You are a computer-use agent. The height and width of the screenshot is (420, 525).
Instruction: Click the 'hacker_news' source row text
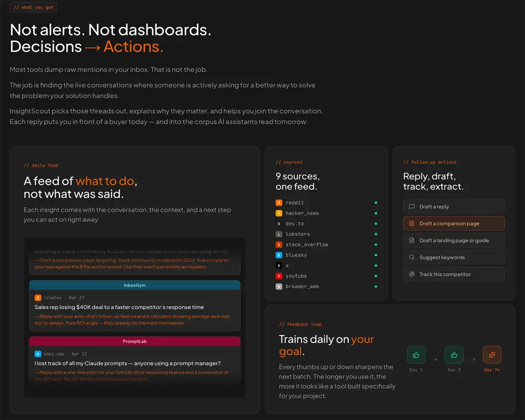point(302,213)
